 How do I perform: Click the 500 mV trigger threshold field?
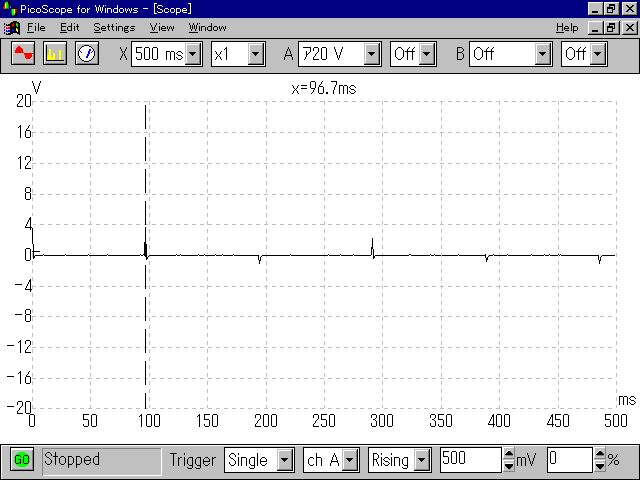tap(471, 460)
